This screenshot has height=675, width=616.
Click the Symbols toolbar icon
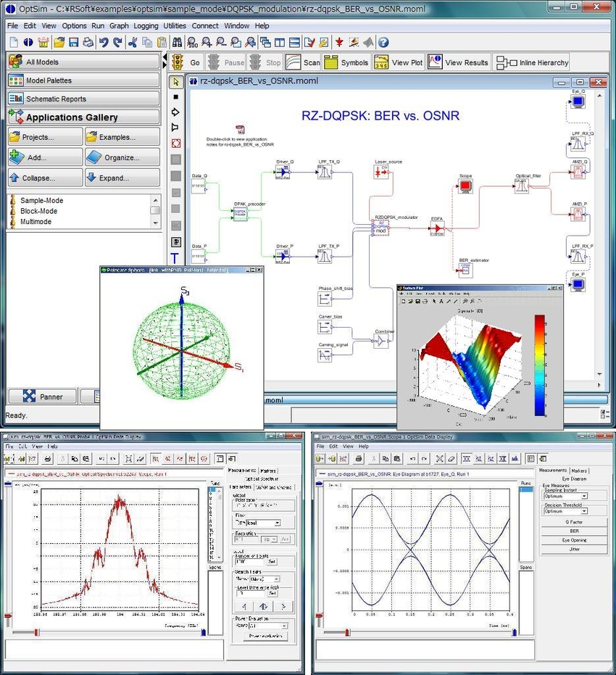coord(346,62)
